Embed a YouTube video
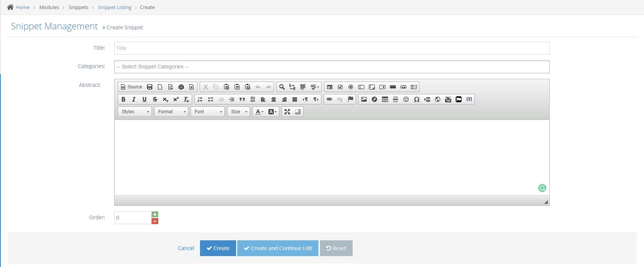This screenshot has width=644, height=267. coord(448,99)
